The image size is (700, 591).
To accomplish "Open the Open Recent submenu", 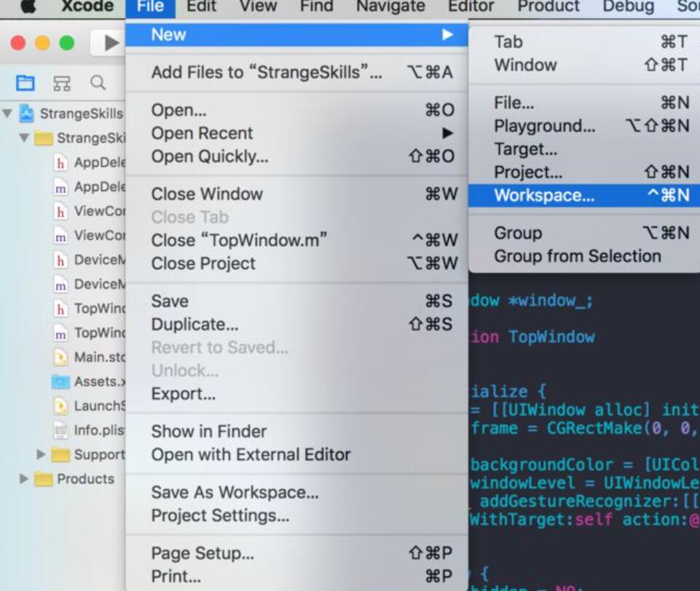I will (297, 133).
